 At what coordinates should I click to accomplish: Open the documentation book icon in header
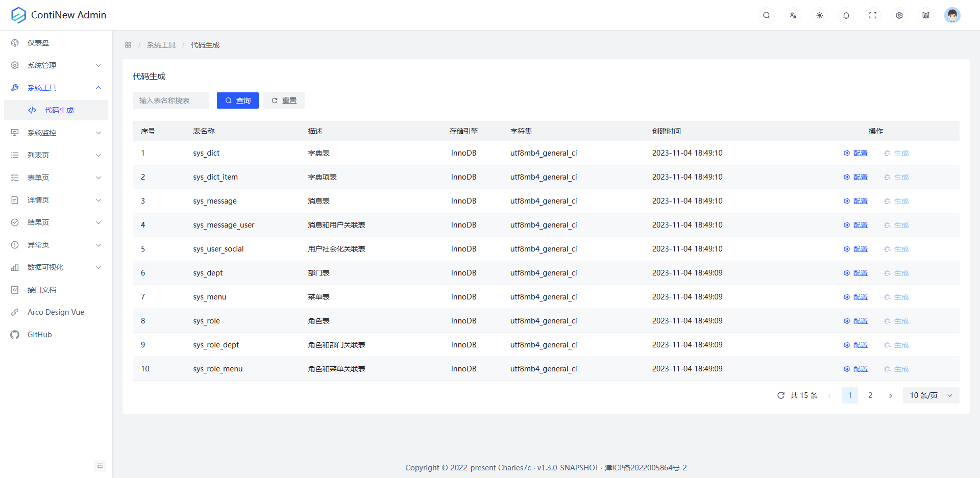click(x=925, y=15)
